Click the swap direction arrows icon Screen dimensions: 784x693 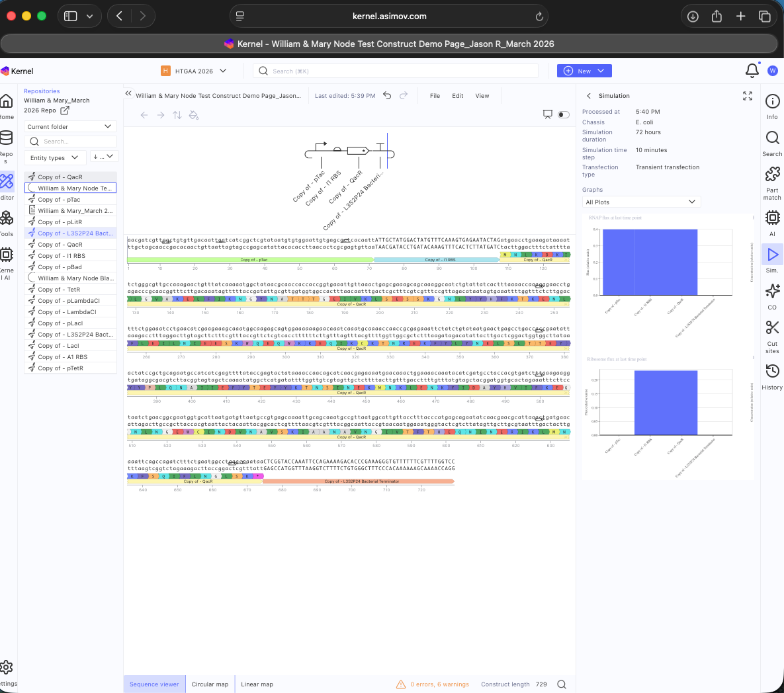pos(177,116)
